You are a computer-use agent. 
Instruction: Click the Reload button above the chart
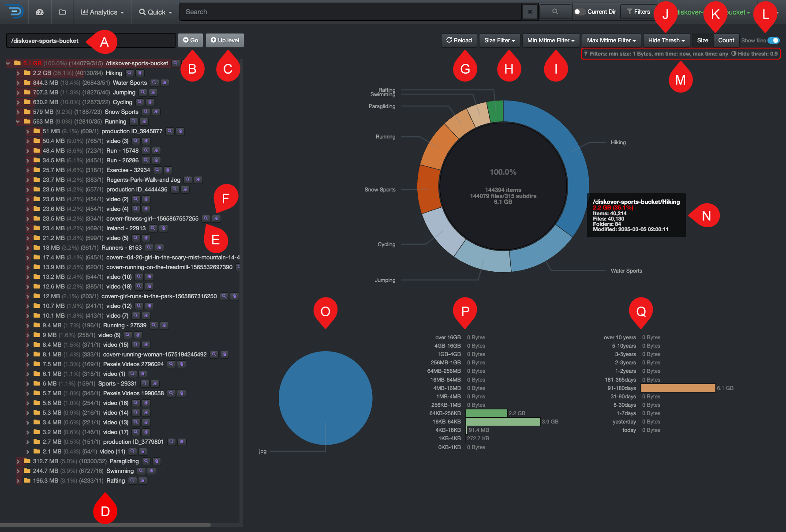(x=459, y=40)
